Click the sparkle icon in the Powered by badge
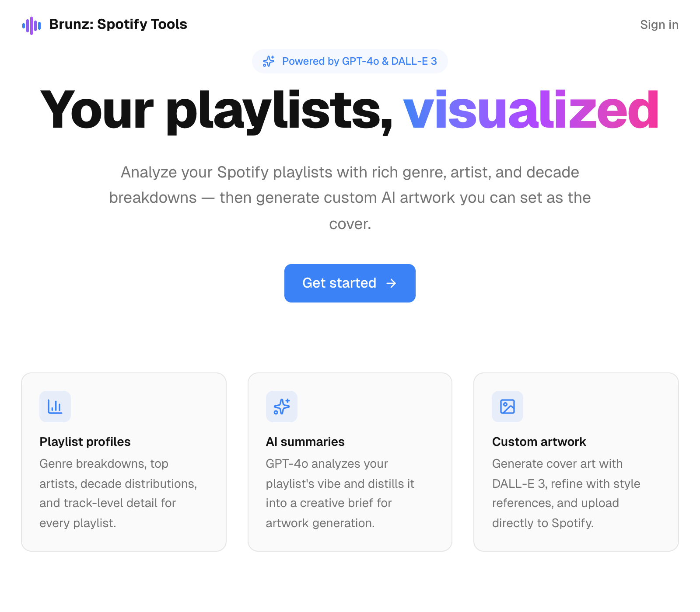This screenshot has width=700, height=612. (x=268, y=61)
